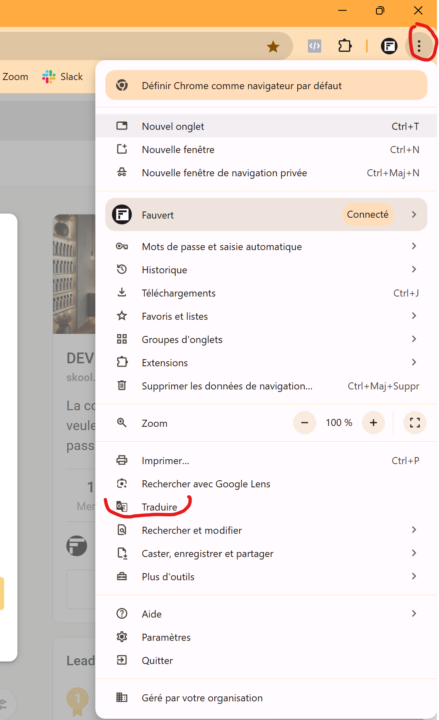This screenshot has width=439, height=720.
Task: Open Mots de passe et saisie automatique
Action: (x=266, y=247)
